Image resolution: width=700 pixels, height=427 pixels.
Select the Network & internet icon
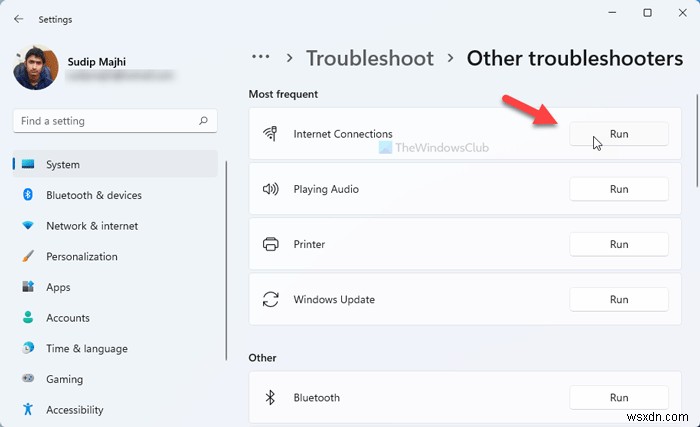point(27,226)
